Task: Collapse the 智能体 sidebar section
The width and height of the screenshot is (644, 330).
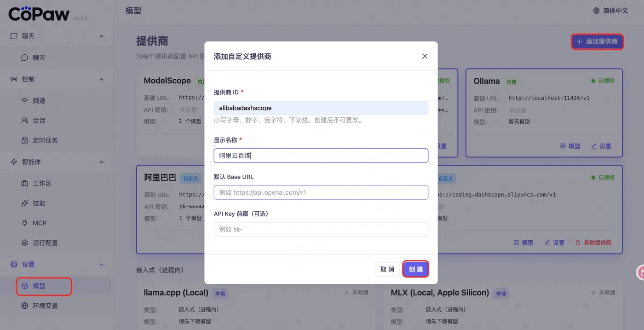Action: tap(102, 162)
